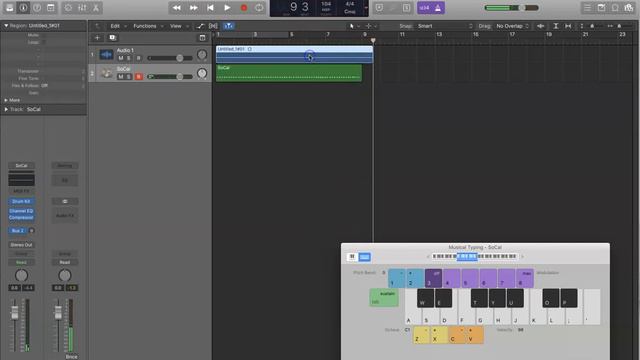Go to beginning transport button
Screen dimensions: 640x360
210,8
